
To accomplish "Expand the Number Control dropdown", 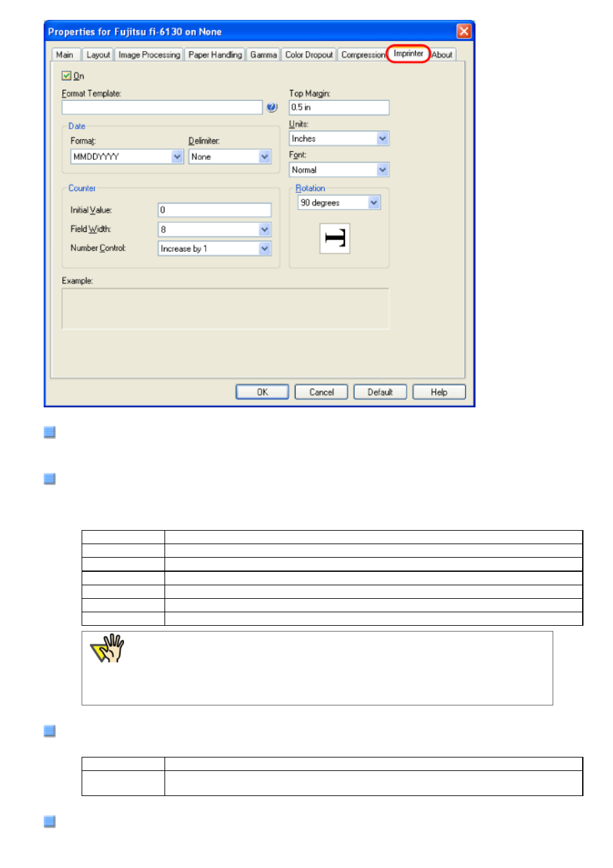I will 215,249.
